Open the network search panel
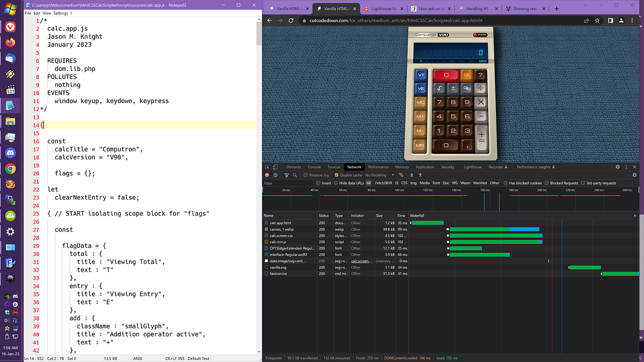The height and width of the screenshot is (362, 644). coord(295,175)
